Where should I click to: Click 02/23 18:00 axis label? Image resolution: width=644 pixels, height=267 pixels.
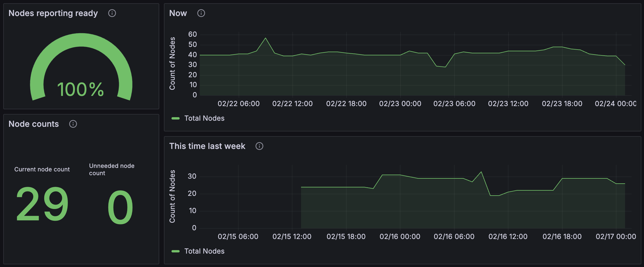pos(562,104)
